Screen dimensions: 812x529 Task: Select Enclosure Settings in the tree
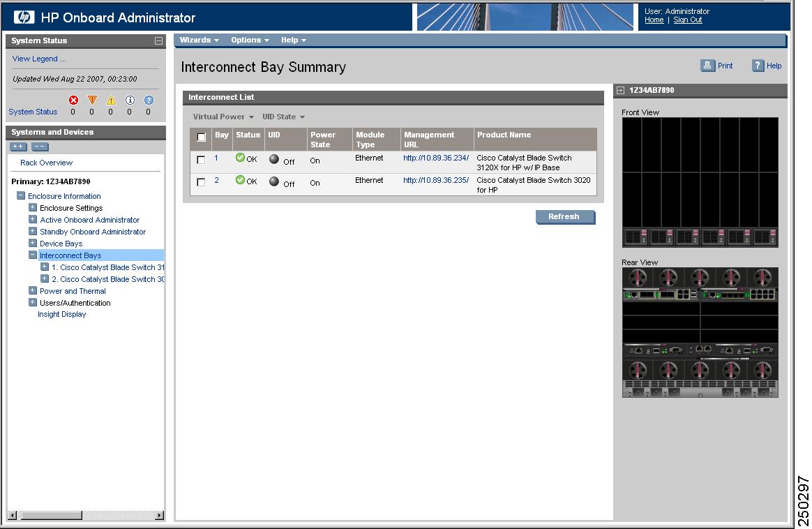[71, 208]
